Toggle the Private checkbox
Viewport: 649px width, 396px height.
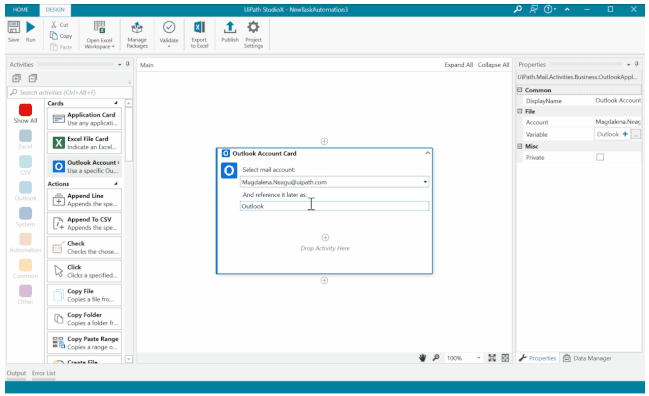[x=600, y=157]
